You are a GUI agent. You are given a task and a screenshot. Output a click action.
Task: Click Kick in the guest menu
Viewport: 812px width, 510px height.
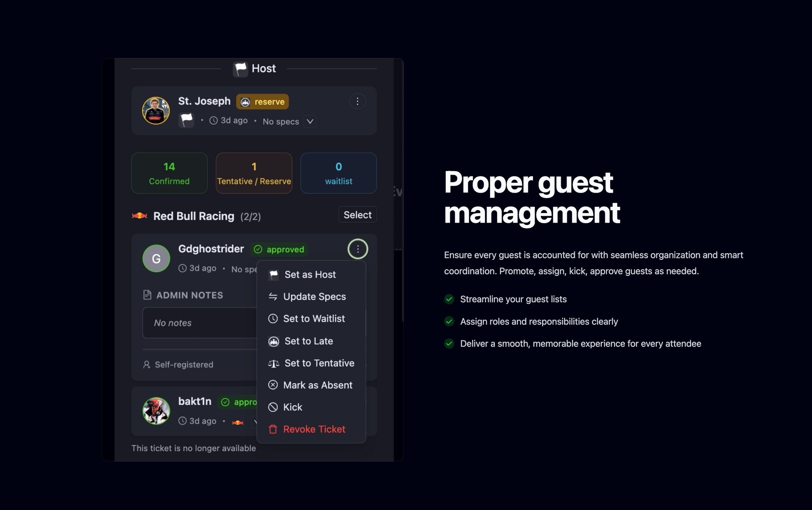[x=292, y=407]
